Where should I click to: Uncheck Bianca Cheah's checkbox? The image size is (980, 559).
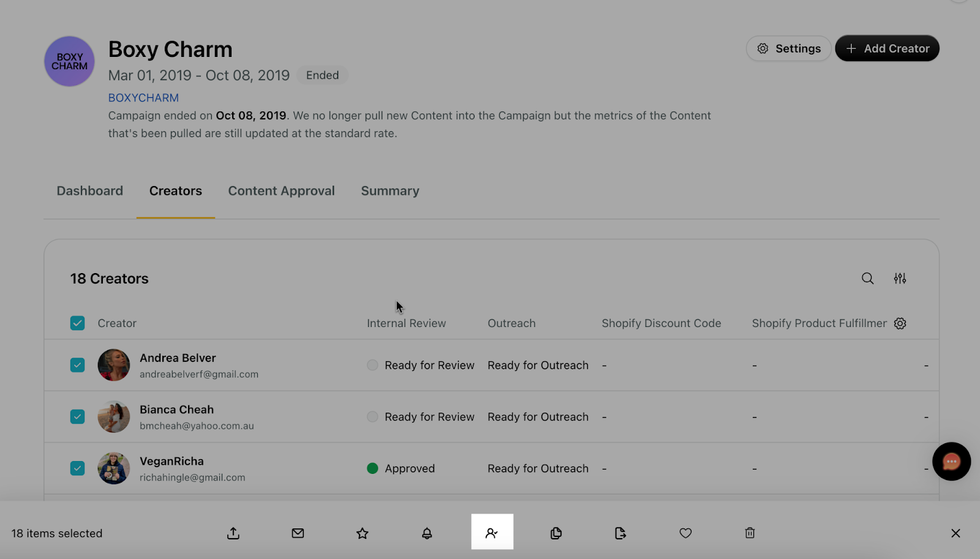[77, 417]
